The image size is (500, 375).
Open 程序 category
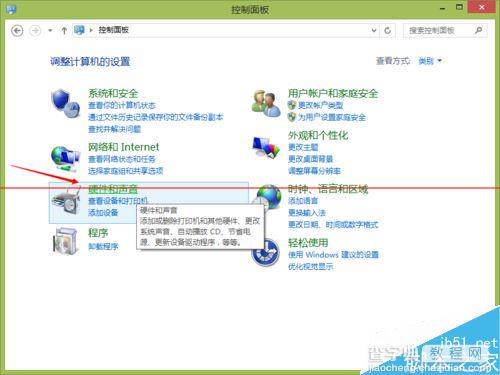(98, 233)
